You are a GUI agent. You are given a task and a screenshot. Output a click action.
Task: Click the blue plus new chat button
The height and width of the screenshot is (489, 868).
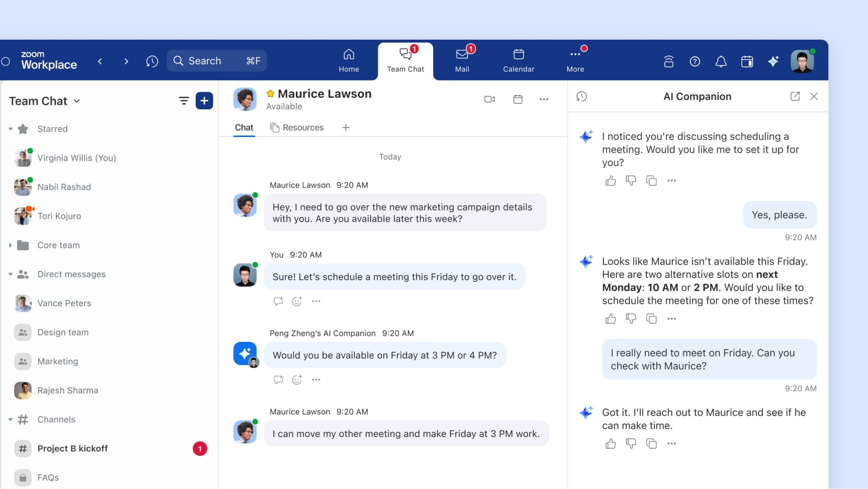click(x=204, y=101)
